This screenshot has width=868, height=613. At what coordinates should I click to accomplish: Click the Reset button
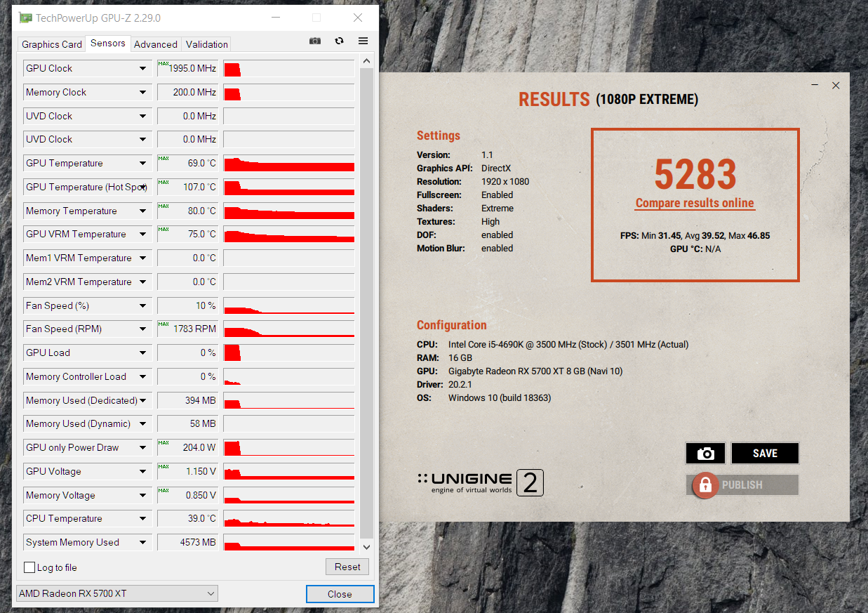click(347, 567)
